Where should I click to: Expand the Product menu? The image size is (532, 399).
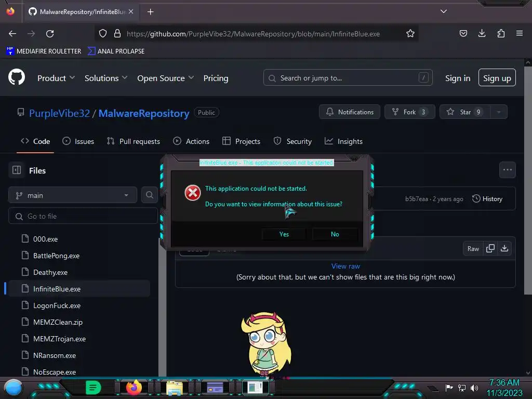(x=56, y=78)
